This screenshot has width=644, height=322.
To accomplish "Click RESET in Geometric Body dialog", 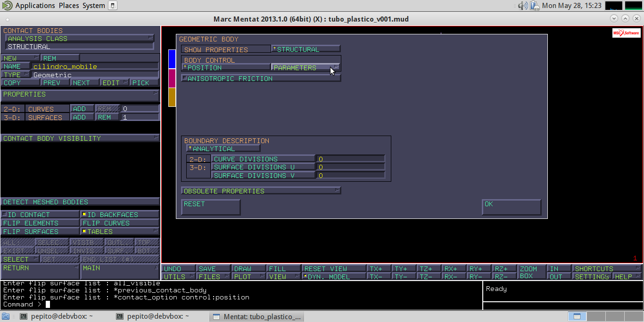I will coord(211,207).
